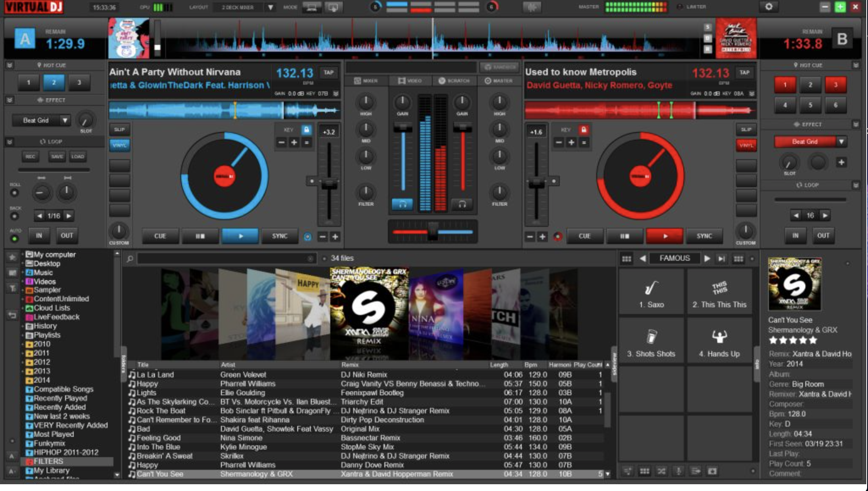Toggle SLIP mode on deck A
Image resolution: width=868 pixels, height=491 pixels.
point(119,130)
